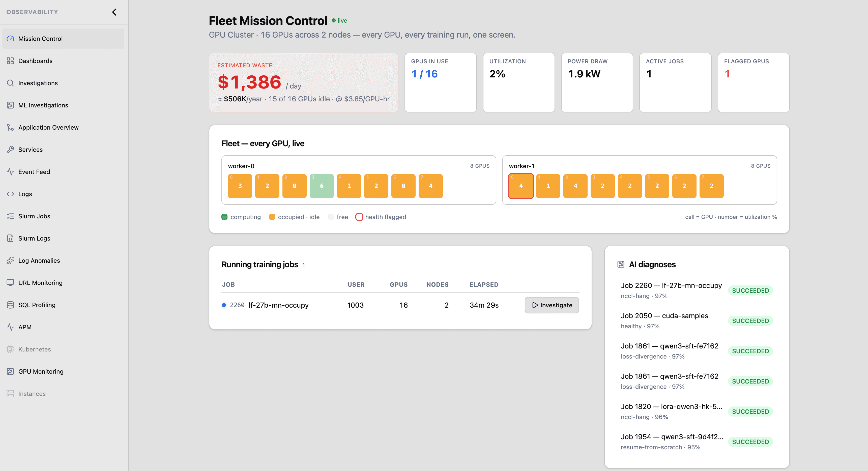Open the Job 1954 qwen3-sft-9d4f2 diagnosis
This screenshot has height=471, width=868.
(697, 442)
